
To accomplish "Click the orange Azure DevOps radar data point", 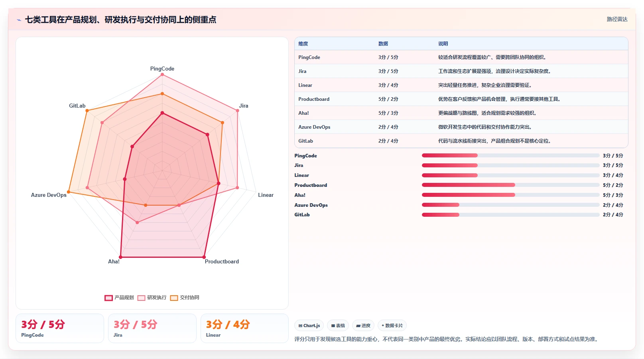I will coord(69,192).
